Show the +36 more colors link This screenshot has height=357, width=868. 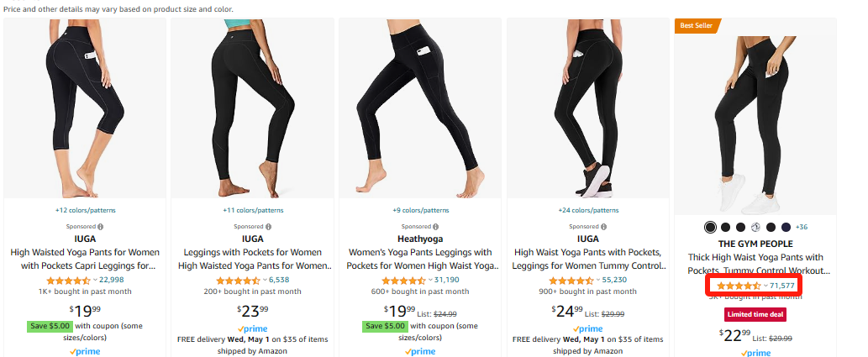pos(802,227)
